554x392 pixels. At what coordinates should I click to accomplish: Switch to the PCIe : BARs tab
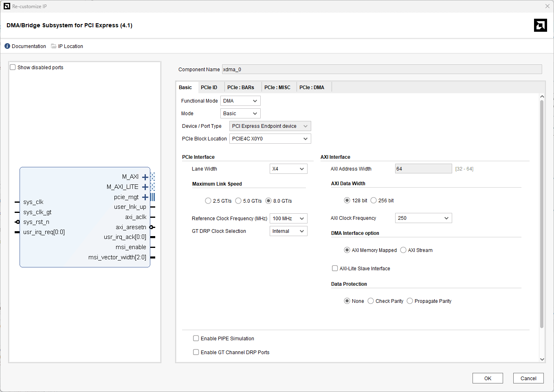click(x=240, y=88)
